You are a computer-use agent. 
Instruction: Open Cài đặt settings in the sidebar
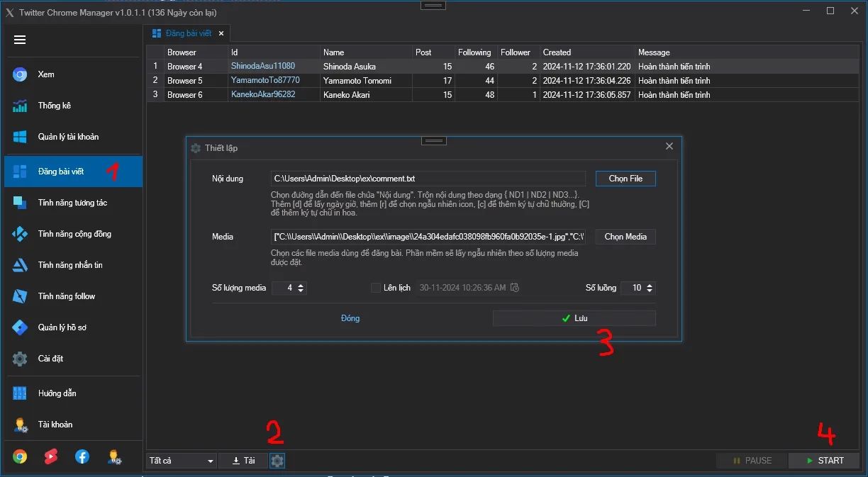73,359
